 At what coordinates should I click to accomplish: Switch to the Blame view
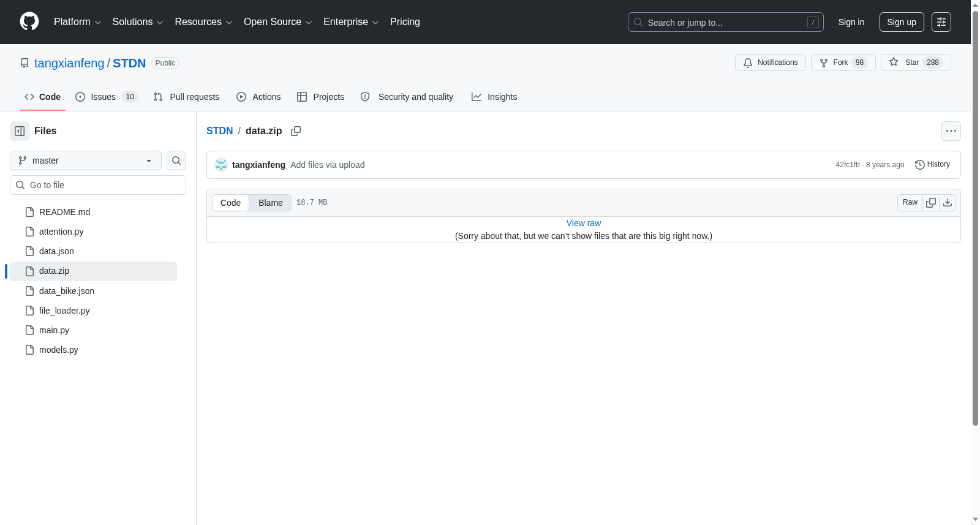point(271,203)
